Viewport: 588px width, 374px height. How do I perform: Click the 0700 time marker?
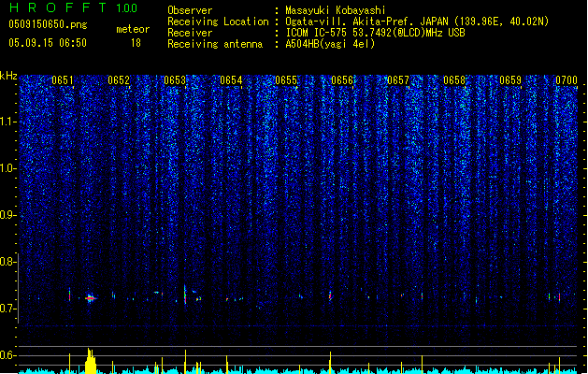click(x=566, y=80)
